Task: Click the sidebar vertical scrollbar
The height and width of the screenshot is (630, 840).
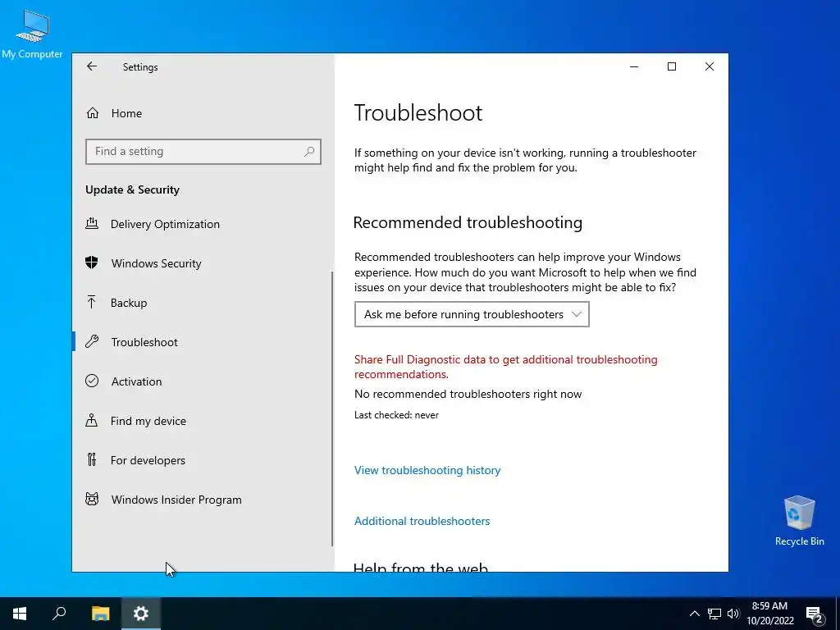Action: (332, 409)
